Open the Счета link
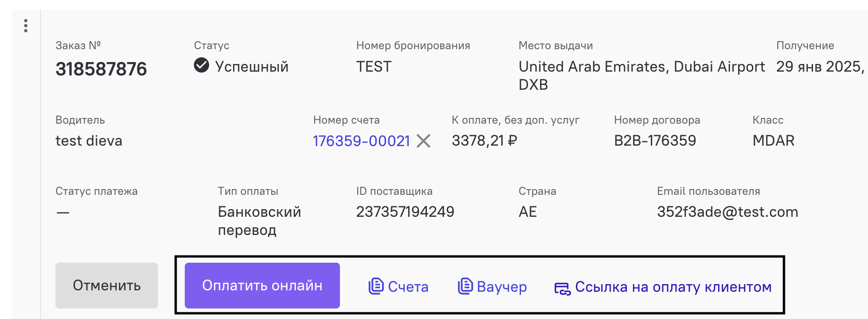Image resolution: width=868 pixels, height=319 pixels. click(x=408, y=287)
